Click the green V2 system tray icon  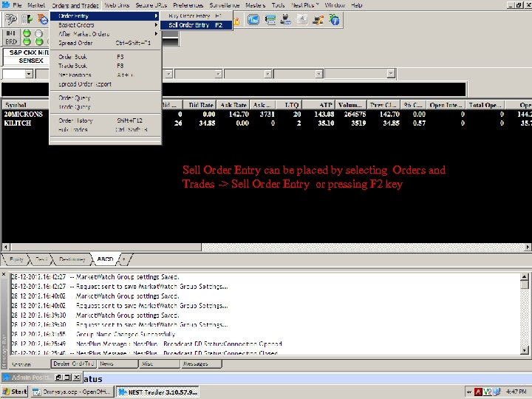(x=488, y=392)
